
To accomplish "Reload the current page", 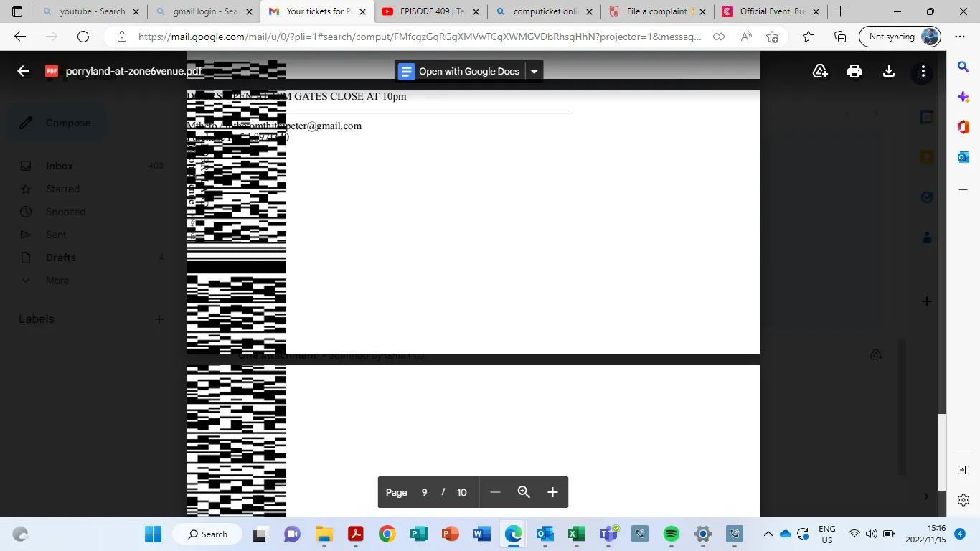I will coord(83,37).
